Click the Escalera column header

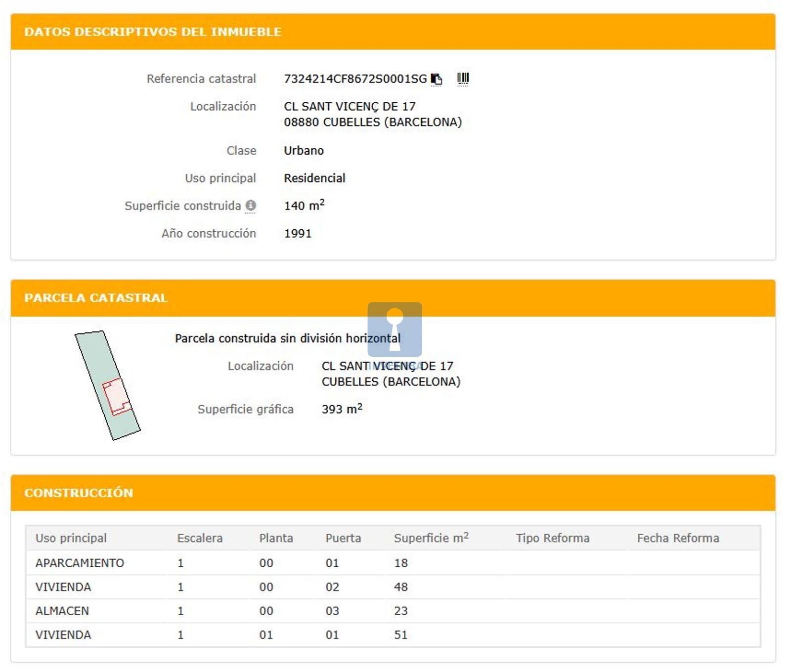(x=200, y=538)
